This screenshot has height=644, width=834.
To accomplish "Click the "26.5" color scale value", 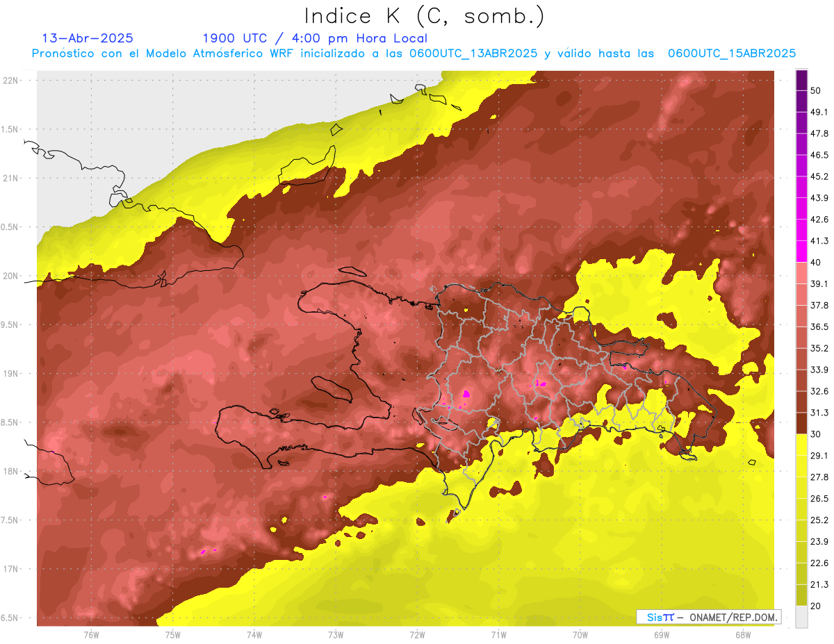I will pos(819,499).
